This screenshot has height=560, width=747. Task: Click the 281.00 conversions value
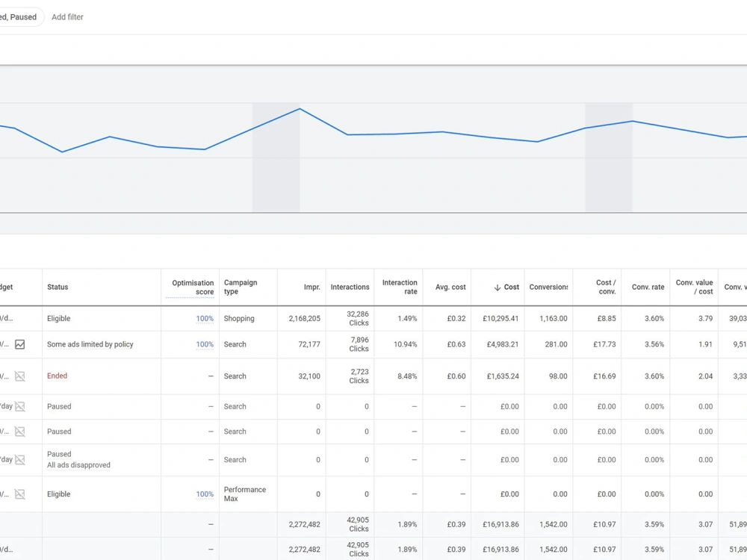pos(556,344)
